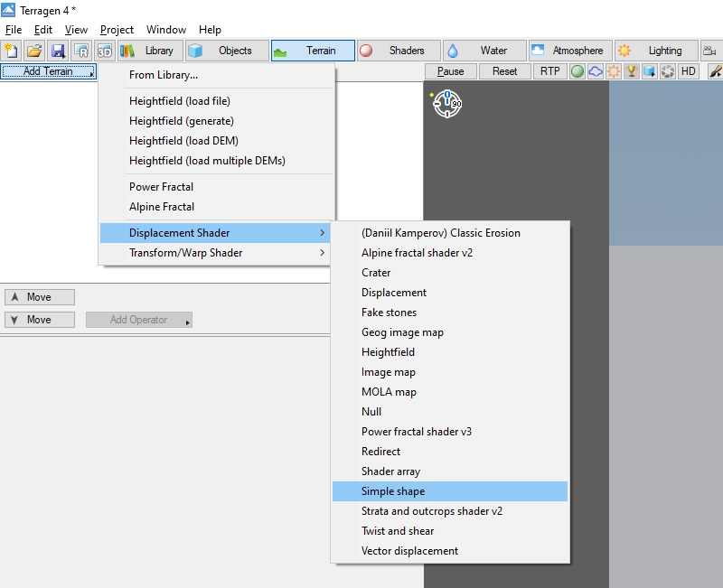The image size is (723, 588).
Task: Click the blue cube objects preview icon
Action: pos(649,71)
